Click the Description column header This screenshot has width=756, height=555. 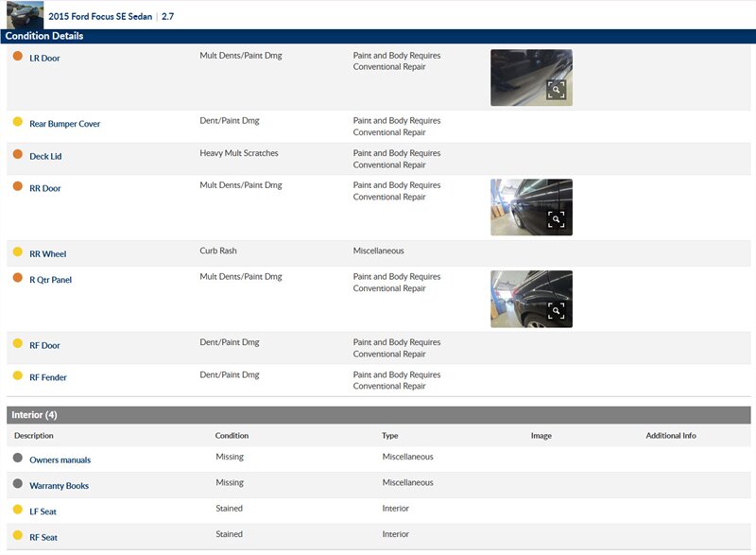(x=34, y=436)
